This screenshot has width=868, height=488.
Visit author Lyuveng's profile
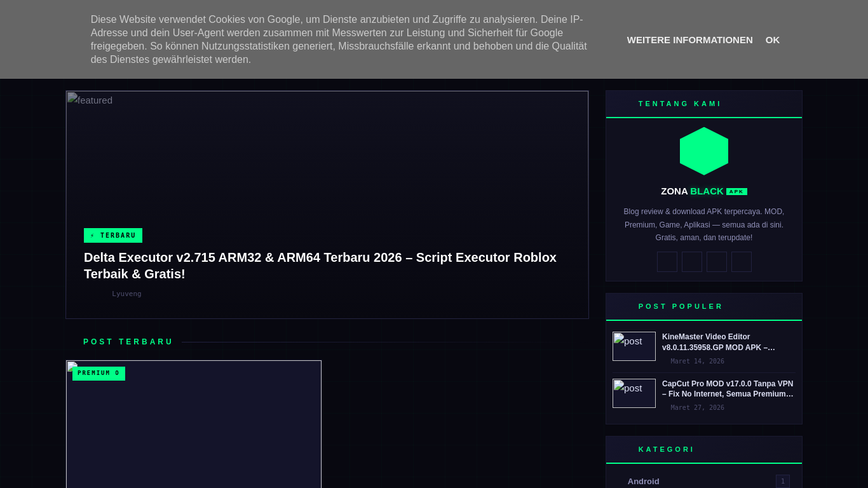coord(126,294)
